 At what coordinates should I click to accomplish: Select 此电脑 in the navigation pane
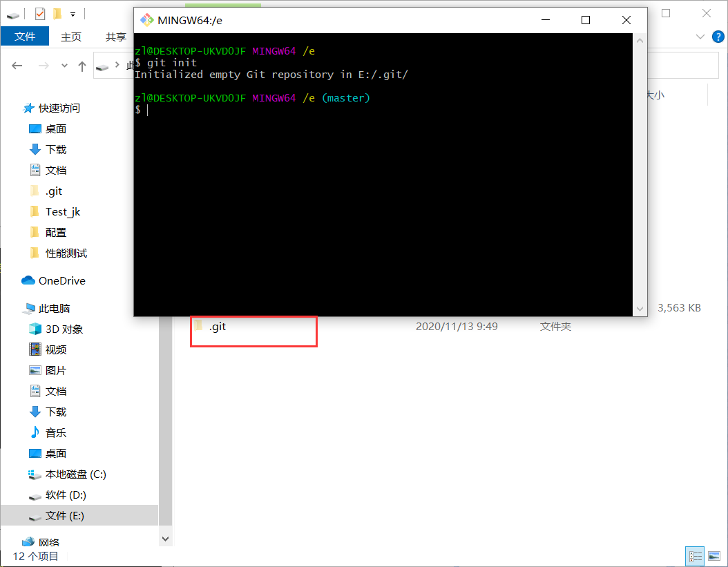tap(54, 308)
